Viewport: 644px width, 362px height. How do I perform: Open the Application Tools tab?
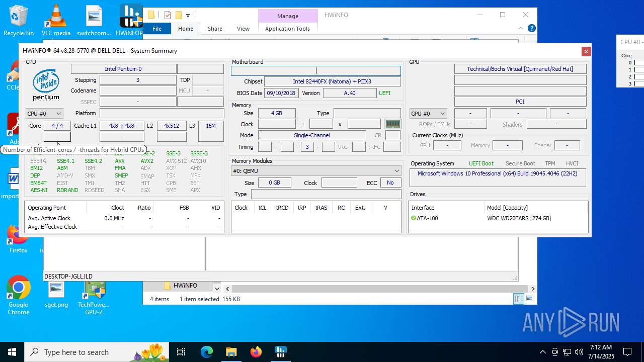(x=287, y=29)
